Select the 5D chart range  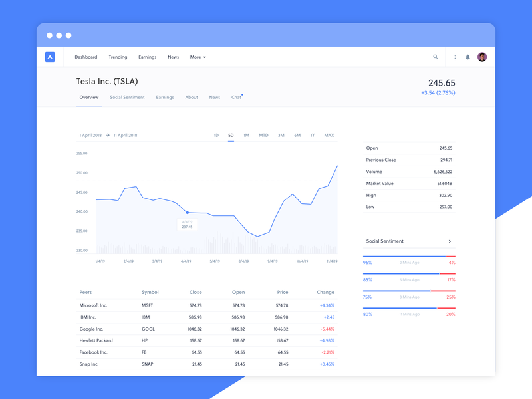point(231,135)
